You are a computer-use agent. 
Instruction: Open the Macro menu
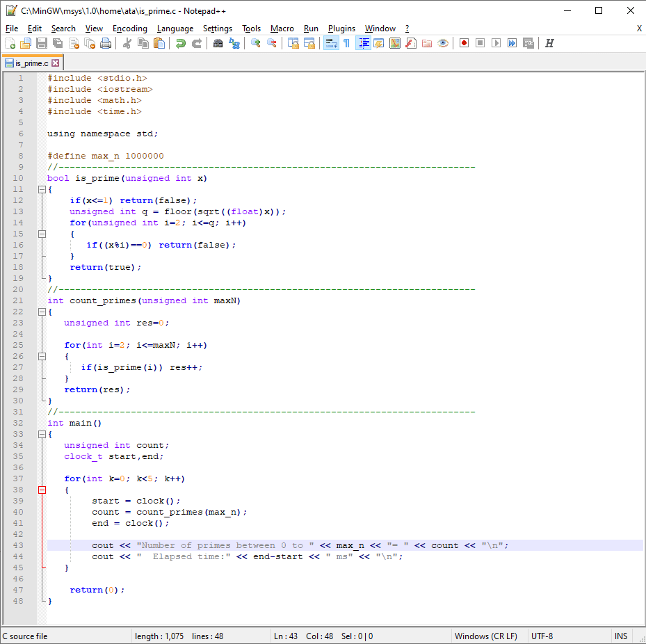(x=282, y=29)
